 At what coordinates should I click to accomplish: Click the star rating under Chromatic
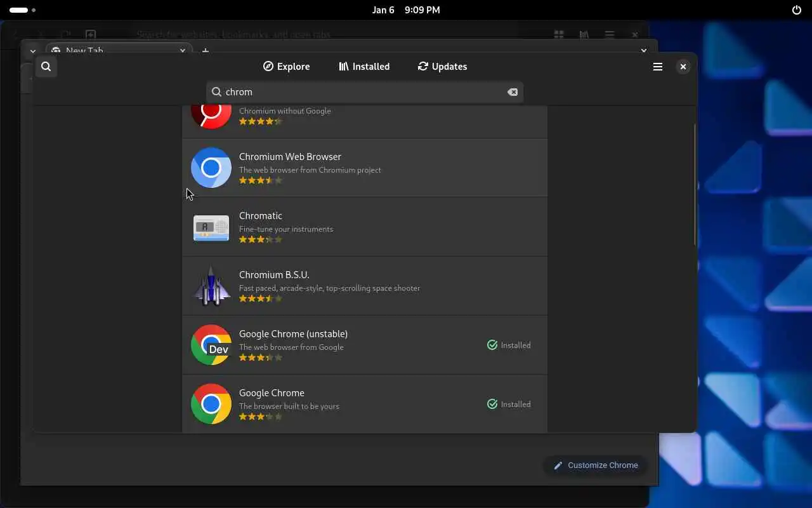click(261, 239)
